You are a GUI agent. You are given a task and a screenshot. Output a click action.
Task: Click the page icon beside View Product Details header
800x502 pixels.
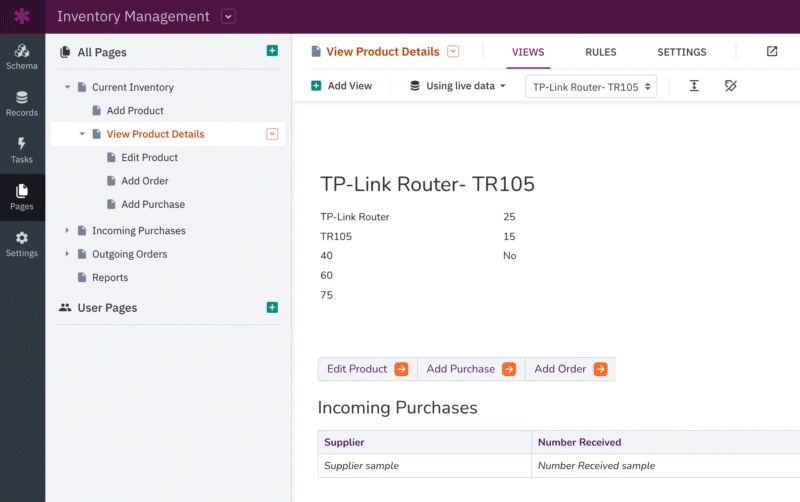point(316,52)
